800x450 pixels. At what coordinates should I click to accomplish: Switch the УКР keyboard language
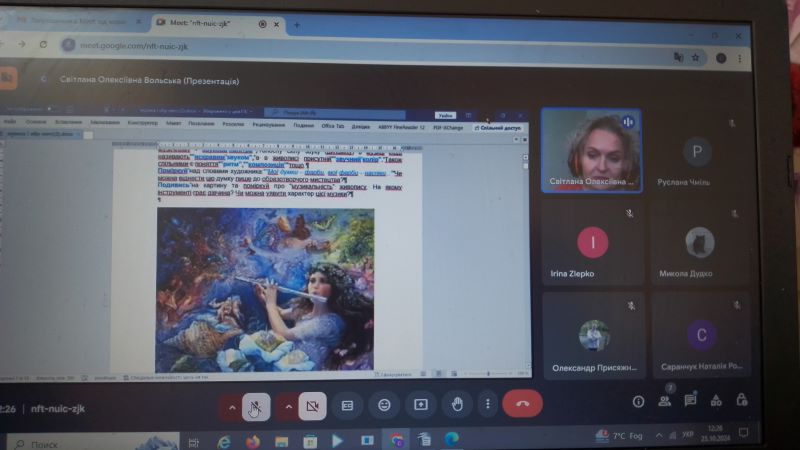coord(688,435)
